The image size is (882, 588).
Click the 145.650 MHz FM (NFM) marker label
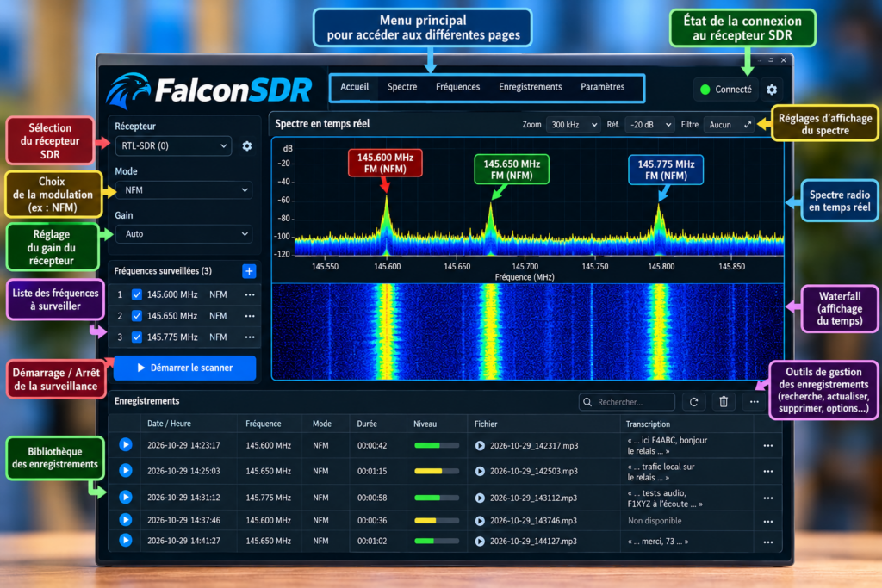coord(512,170)
